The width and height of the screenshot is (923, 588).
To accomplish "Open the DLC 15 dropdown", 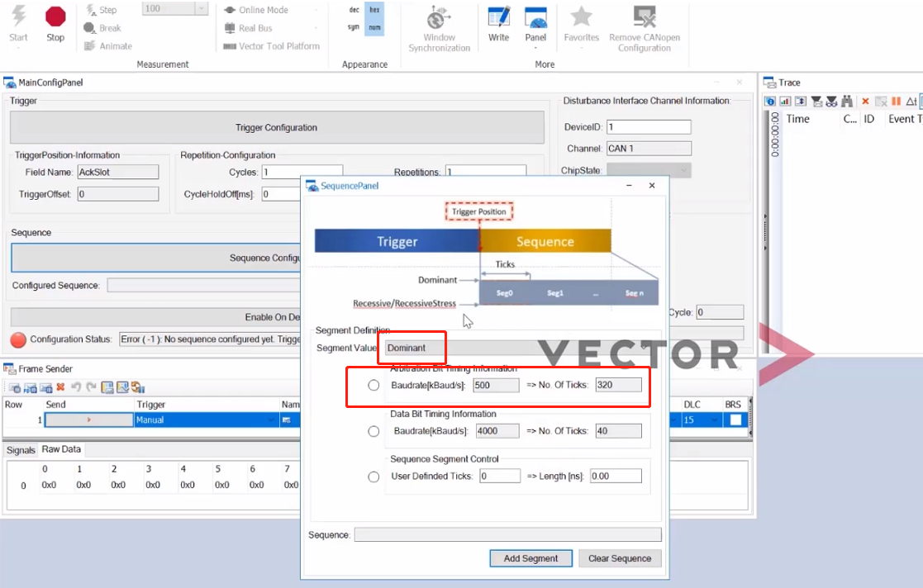I will tap(715, 420).
